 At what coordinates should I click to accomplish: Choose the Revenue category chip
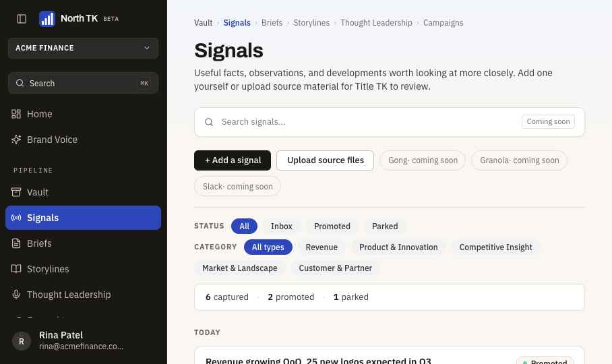(322, 247)
